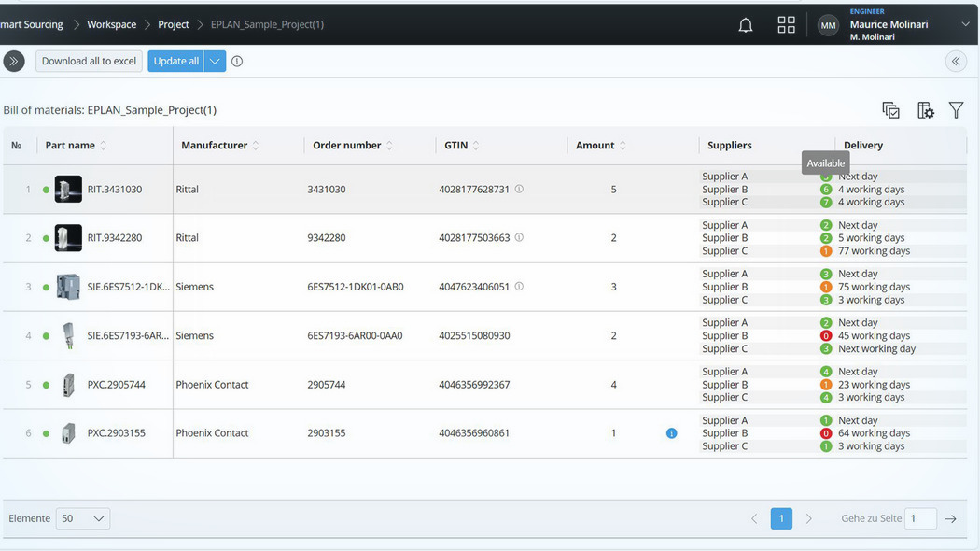Select part name PXC.2905744
980x551 pixels.
(117, 385)
